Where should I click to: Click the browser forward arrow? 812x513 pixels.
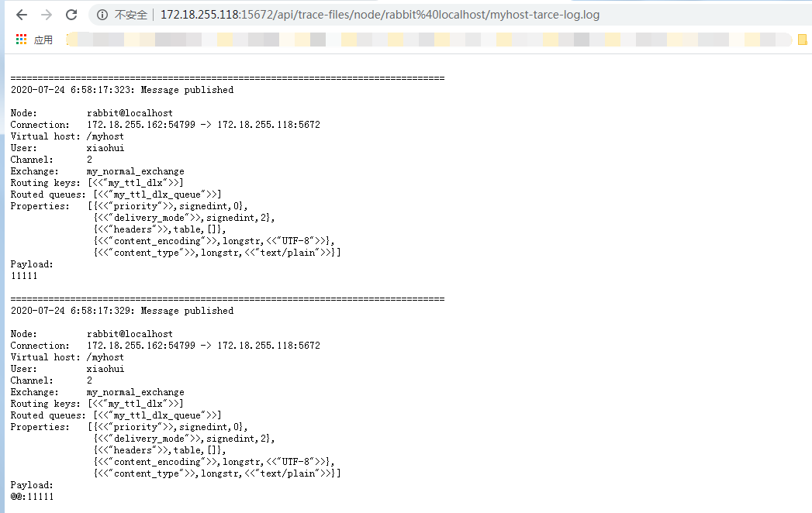[47, 15]
